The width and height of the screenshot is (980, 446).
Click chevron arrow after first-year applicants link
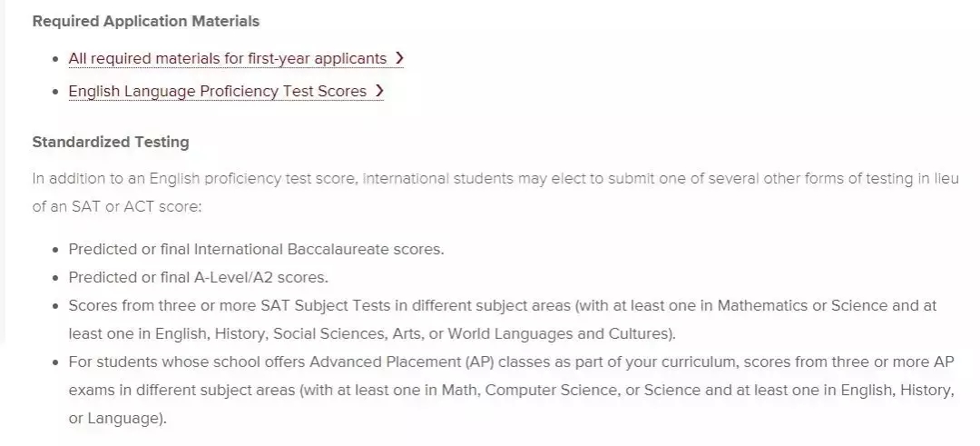tap(399, 58)
